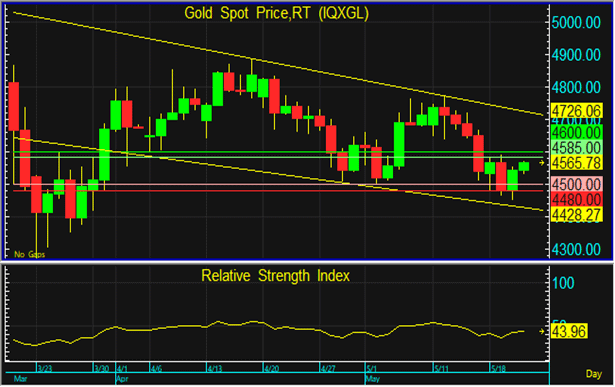Select the red horizontal line at 4480
615x387 pixels.
tap(278, 191)
